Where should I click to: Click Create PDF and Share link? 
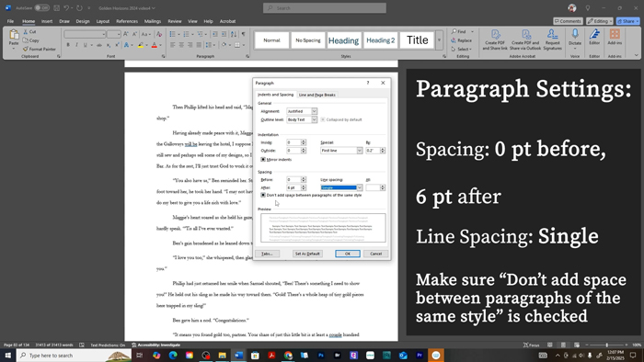click(x=495, y=40)
